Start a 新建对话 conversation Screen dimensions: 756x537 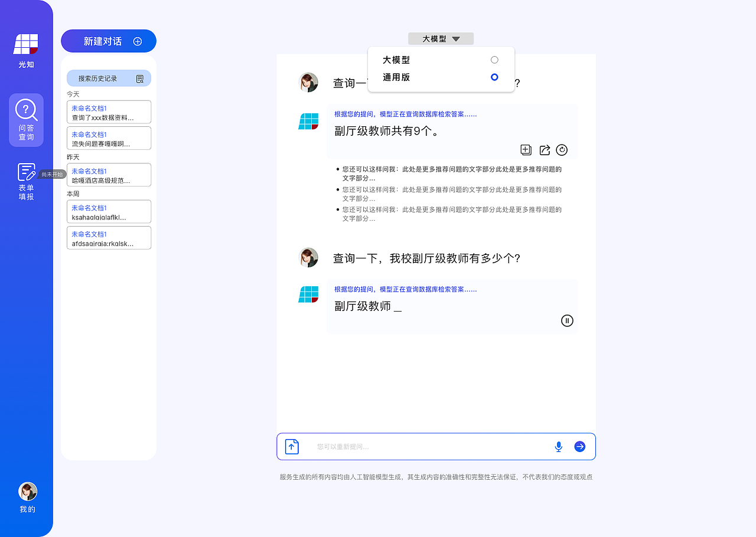coord(109,41)
